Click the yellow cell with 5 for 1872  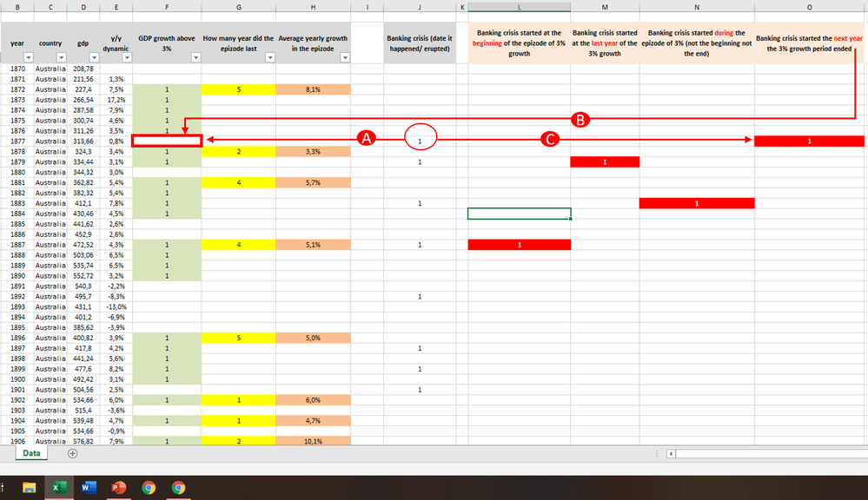239,89
